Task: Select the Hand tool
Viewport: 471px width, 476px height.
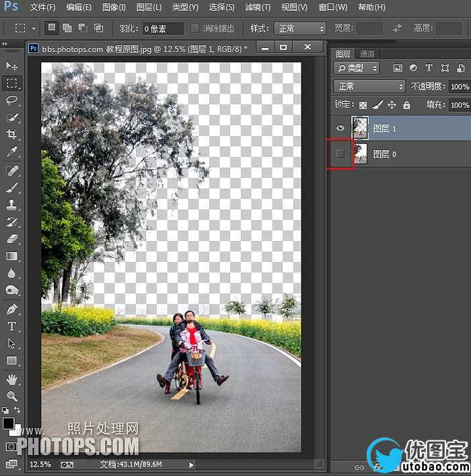Action: pos(11,379)
